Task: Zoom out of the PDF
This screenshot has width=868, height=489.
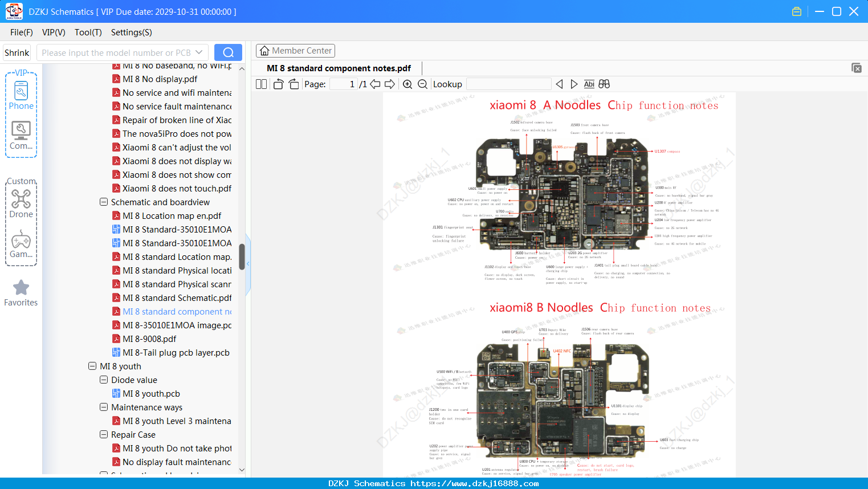Action: pyautogui.click(x=422, y=84)
